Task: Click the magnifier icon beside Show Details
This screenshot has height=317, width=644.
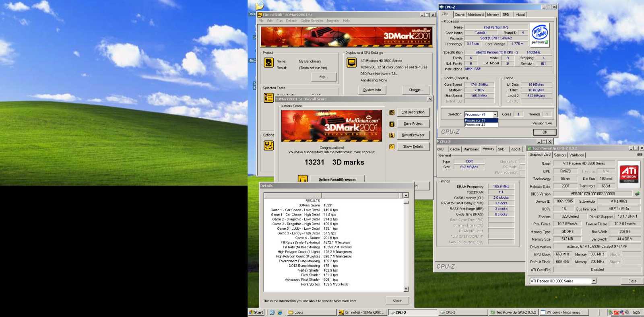Action: click(392, 147)
